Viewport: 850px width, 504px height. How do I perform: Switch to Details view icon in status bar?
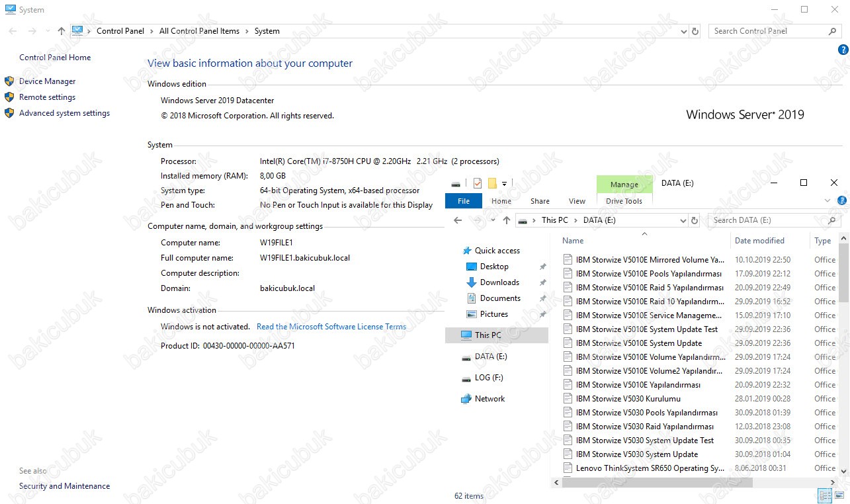coord(825,495)
